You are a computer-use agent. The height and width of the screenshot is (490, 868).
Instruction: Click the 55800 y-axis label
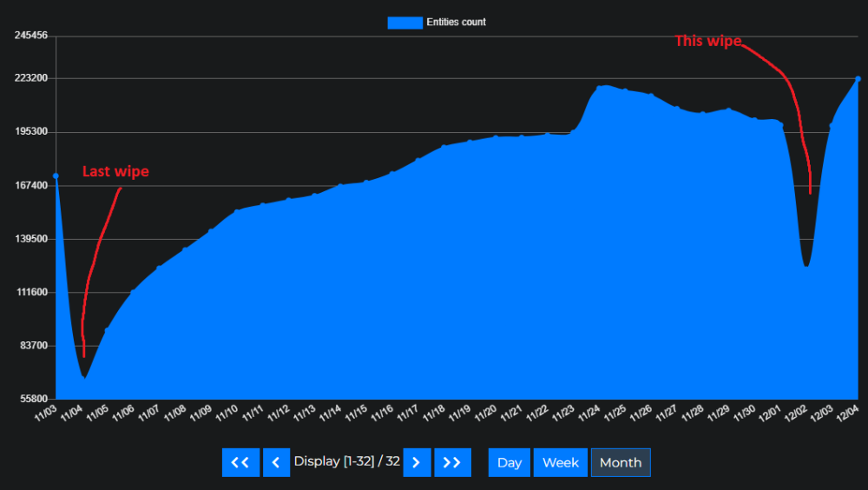tap(32, 400)
